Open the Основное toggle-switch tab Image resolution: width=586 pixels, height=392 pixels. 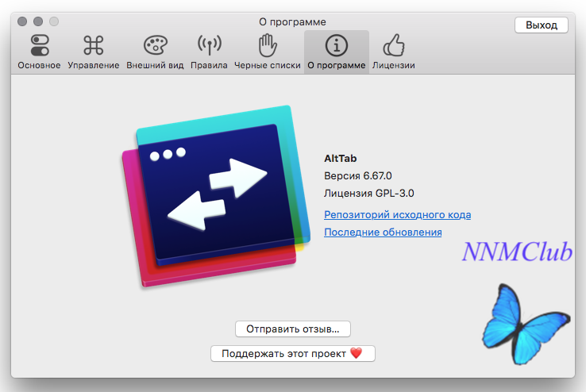(39, 52)
